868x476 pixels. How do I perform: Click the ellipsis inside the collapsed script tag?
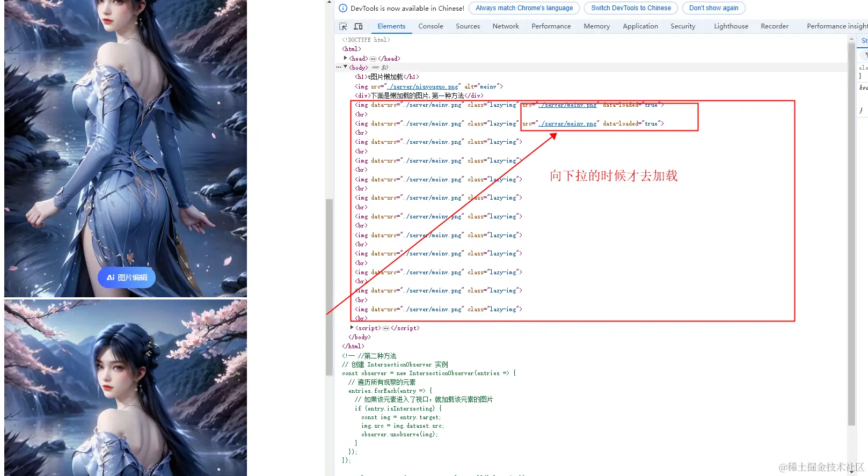(x=386, y=328)
